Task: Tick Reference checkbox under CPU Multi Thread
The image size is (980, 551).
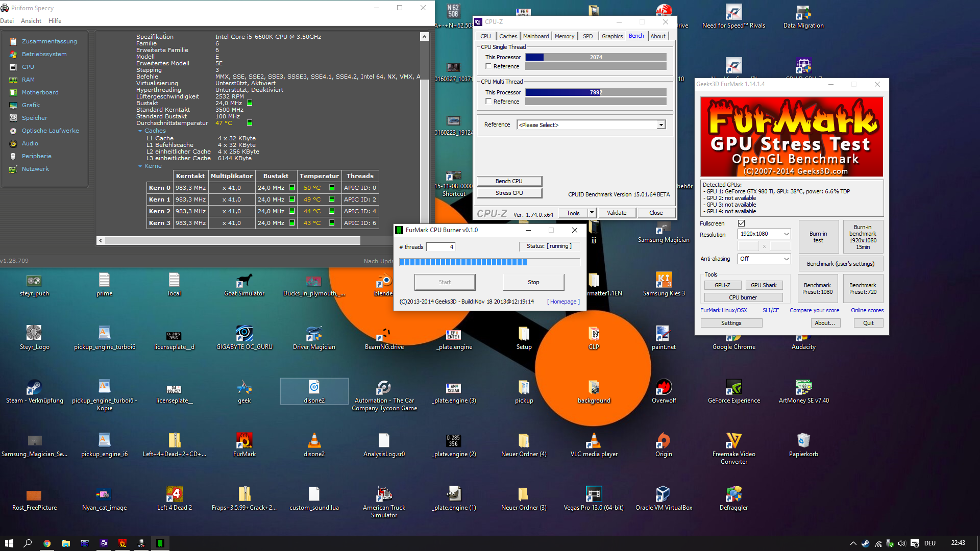Action: pyautogui.click(x=488, y=102)
